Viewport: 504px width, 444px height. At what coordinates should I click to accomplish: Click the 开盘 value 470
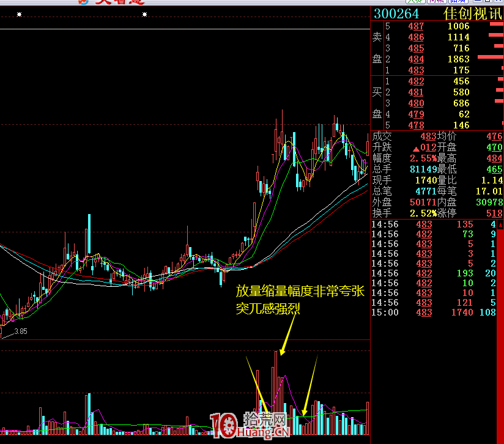click(494, 147)
